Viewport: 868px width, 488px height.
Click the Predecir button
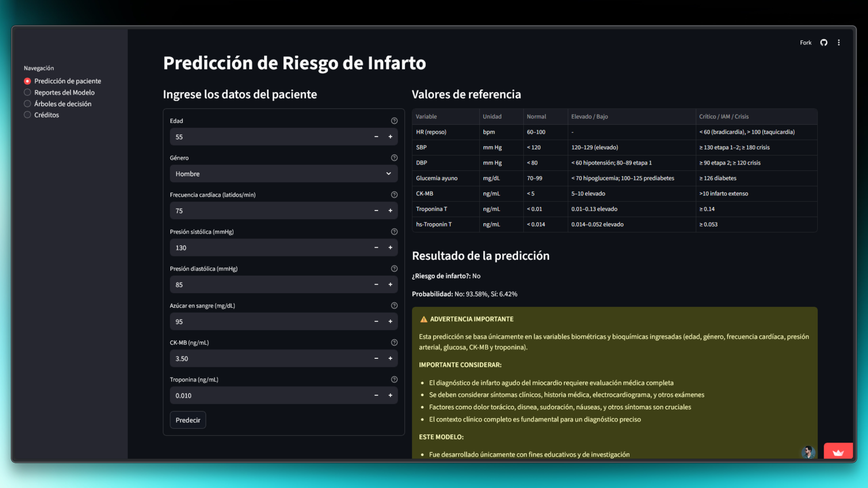click(x=188, y=420)
